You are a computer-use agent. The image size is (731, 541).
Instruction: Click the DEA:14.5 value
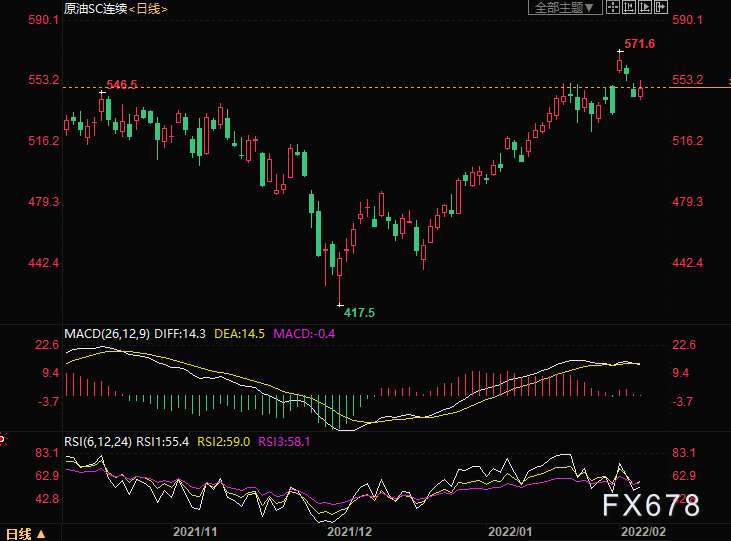(239, 333)
